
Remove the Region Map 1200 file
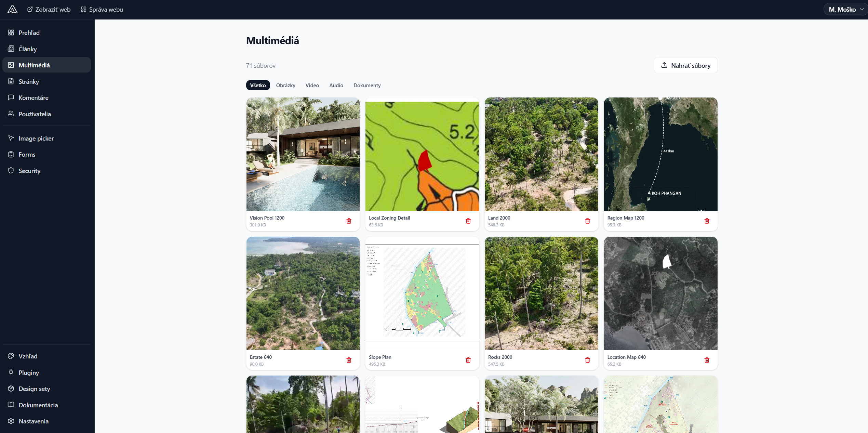point(707,221)
